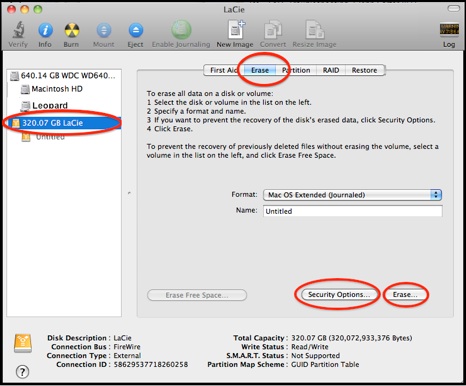Click the Macintosh HD volume icon
Screen dimensions: 466x386
pos(25,89)
